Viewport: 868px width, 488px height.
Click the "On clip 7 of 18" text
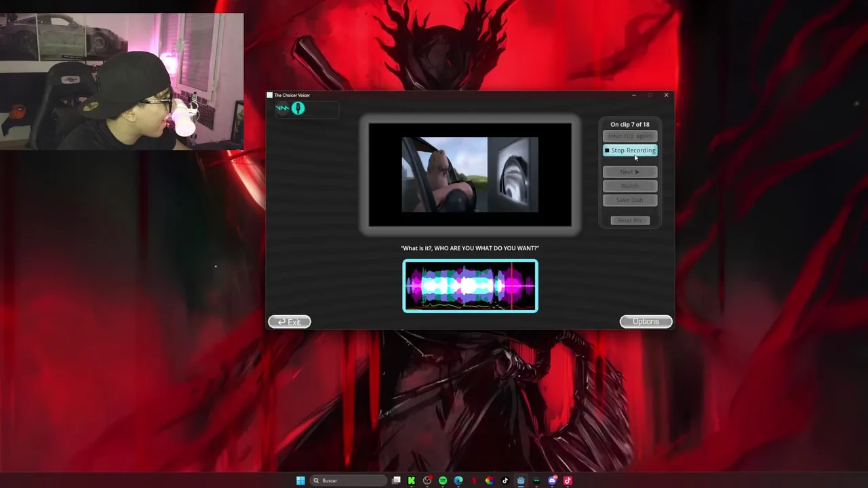630,125
